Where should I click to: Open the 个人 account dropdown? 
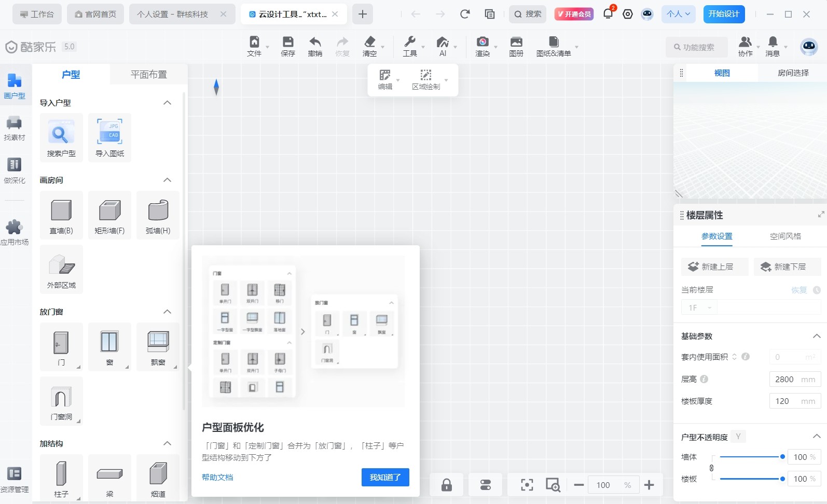(x=679, y=14)
